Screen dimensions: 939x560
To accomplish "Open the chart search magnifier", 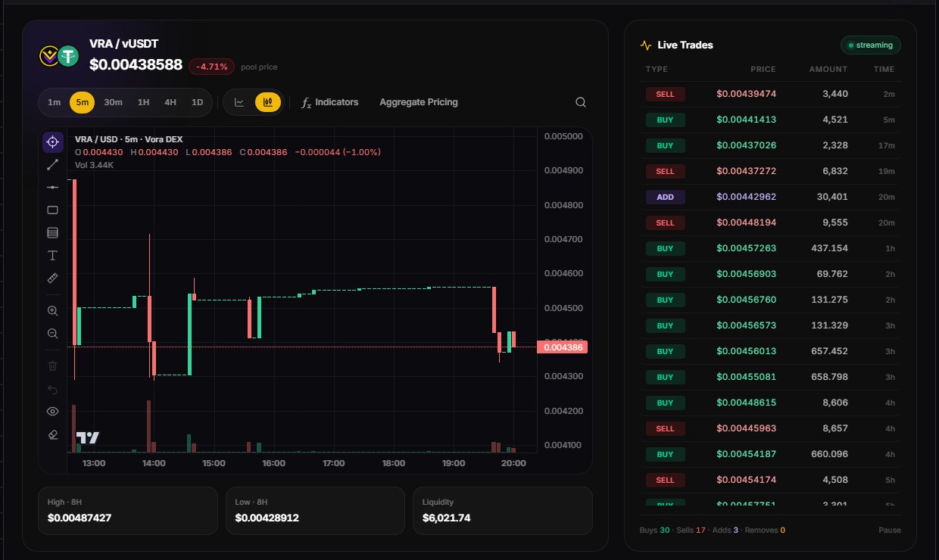I will [581, 102].
